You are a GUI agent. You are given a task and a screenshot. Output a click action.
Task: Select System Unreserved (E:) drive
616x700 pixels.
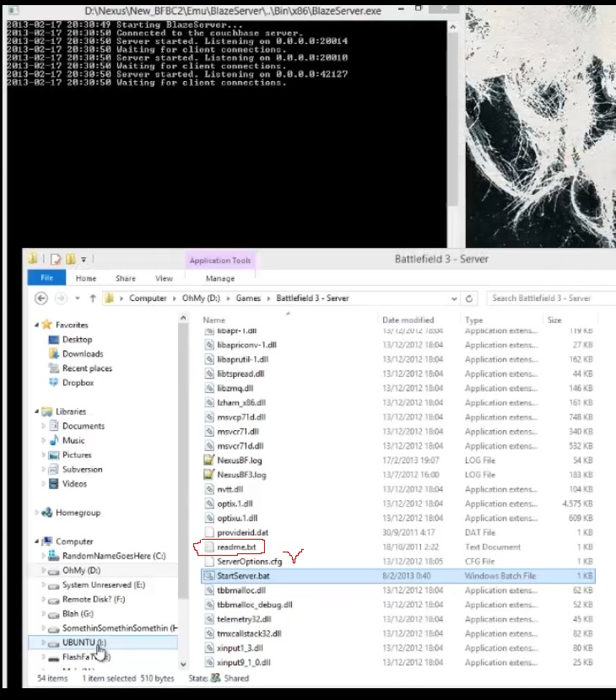click(104, 584)
